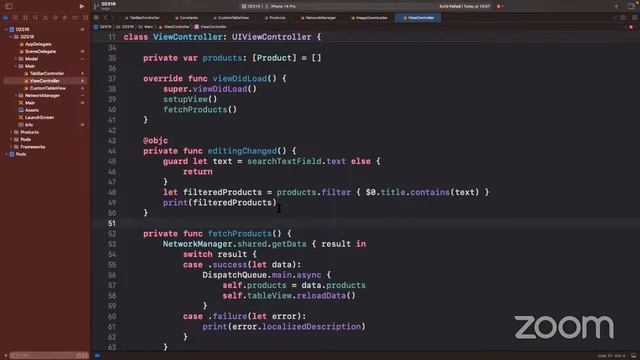640x360 pixels.
Task: Click the Add Editor icon at right of tab bar
Action: pyautogui.click(x=634, y=18)
